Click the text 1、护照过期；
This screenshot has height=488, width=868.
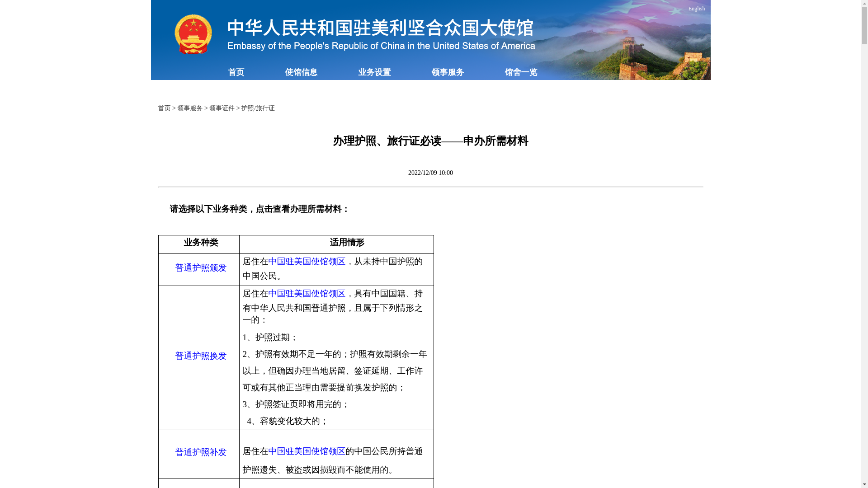[x=270, y=338]
